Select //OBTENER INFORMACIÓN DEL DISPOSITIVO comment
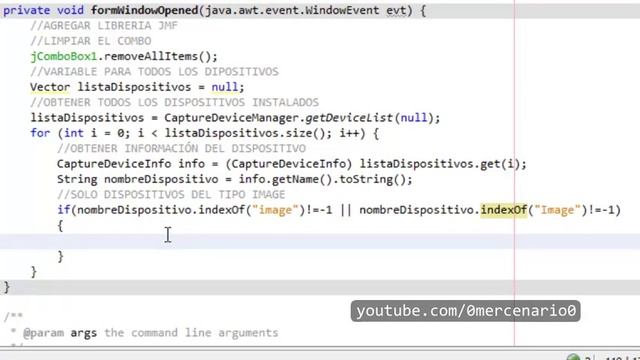 (181, 148)
